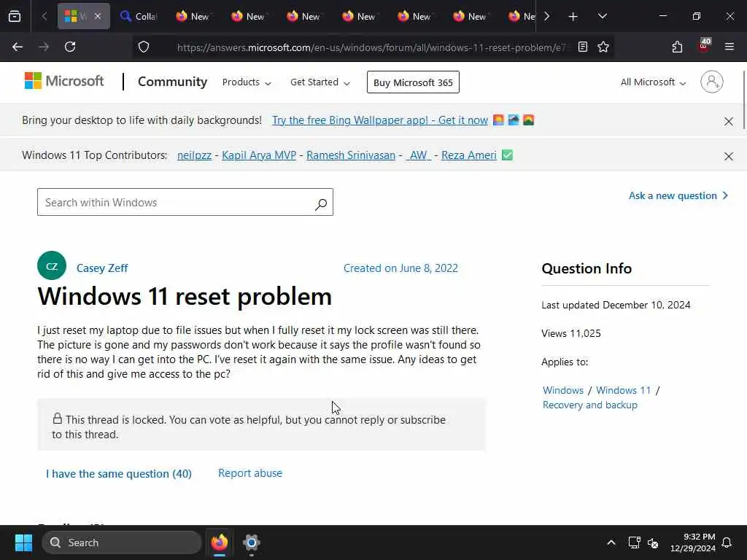The image size is (747, 560).
Task: Open Bing Wallpaper app link
Action: pos(379,120)
